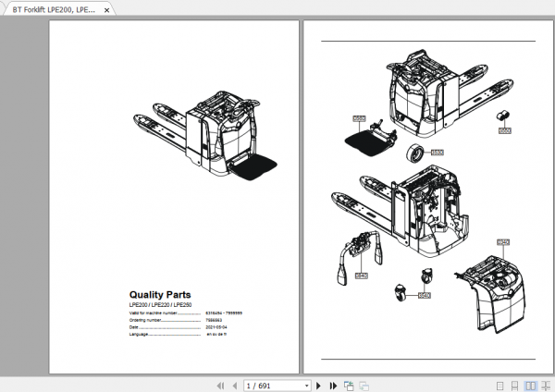This screenshot has width=555, height=392.
Task: Jump to the last page
Action: (333, 386)
